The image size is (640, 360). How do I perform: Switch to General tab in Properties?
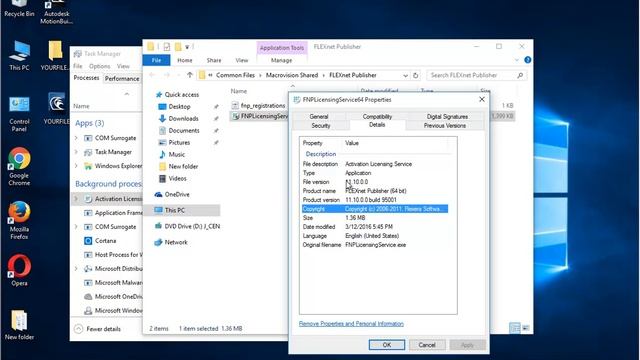[319, 116]
